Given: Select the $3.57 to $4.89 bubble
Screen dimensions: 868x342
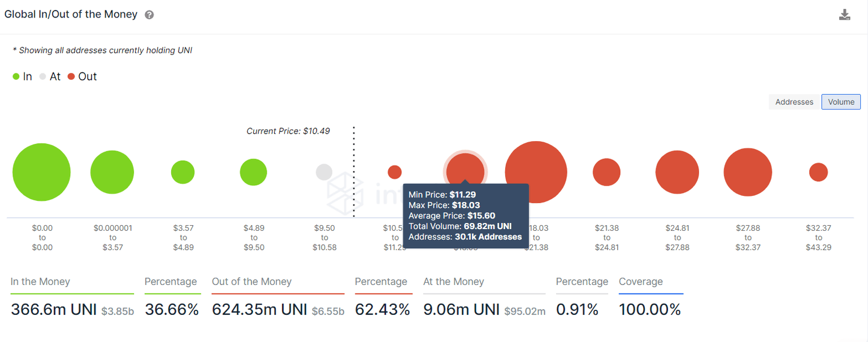Looking at the screenshot, I should pos(183,172).
